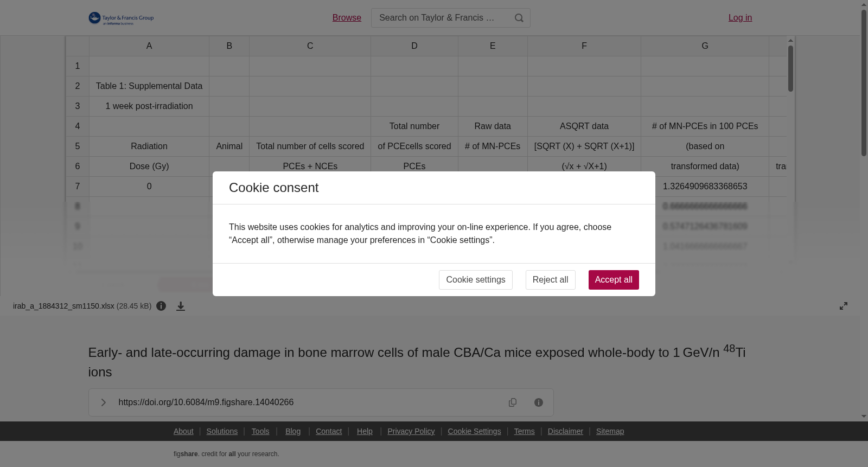The height and width of the screenshot is (467, 868).
Task: Click the DOI URL text
Action: [206, 402]
